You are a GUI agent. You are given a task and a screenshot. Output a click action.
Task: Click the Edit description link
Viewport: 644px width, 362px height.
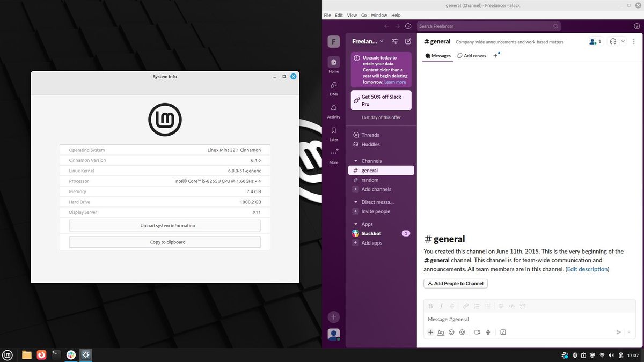[587, 269]
